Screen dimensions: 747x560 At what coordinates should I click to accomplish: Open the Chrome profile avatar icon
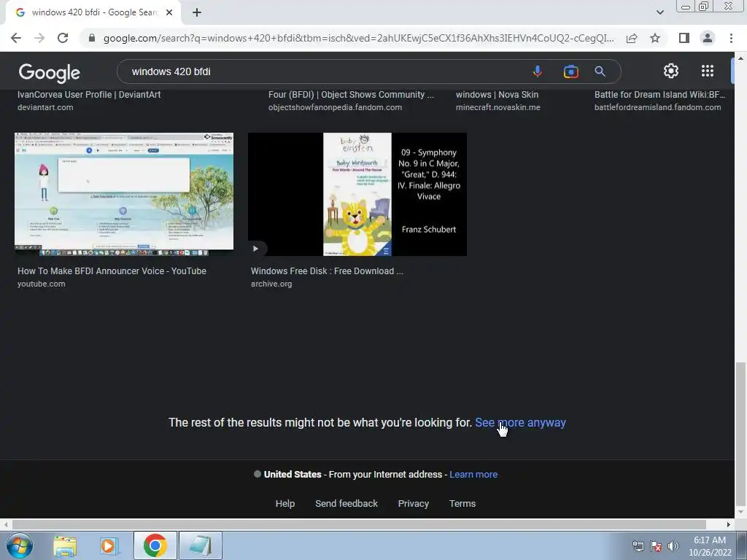(x=708, y=38)
